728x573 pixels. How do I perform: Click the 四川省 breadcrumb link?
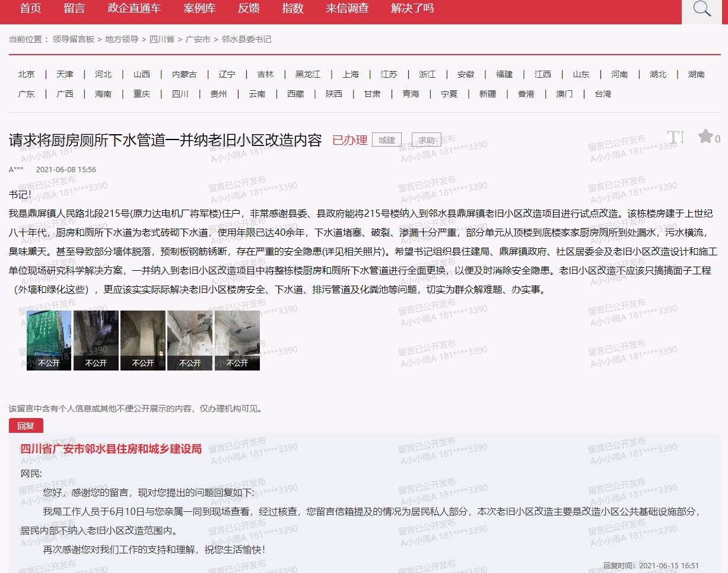click(161, 39)
